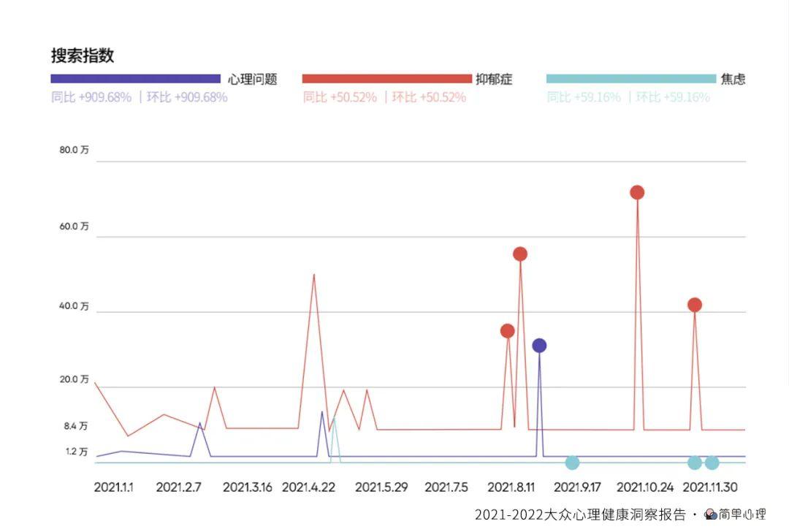Screen dimensions: 789x532
Task: Click the 搜索指数 chart title
Action: pos(83,56)
